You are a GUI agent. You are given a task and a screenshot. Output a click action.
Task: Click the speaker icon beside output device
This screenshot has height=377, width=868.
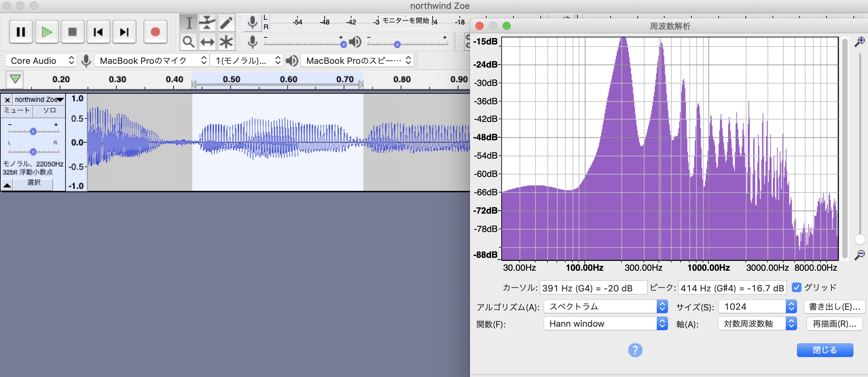pyautogui.click(x=292, y=61)
